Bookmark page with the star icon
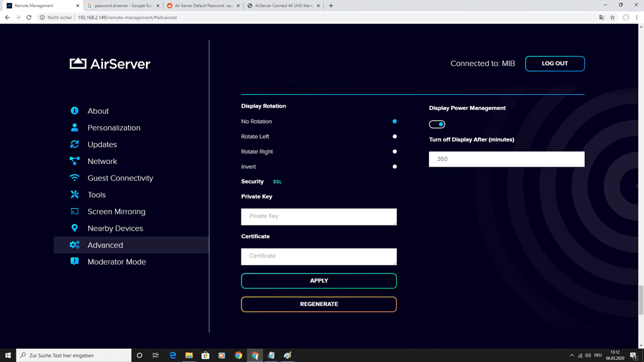Image resolution: width=644 pixels, height=362 pixels. (x=613, y=17)
